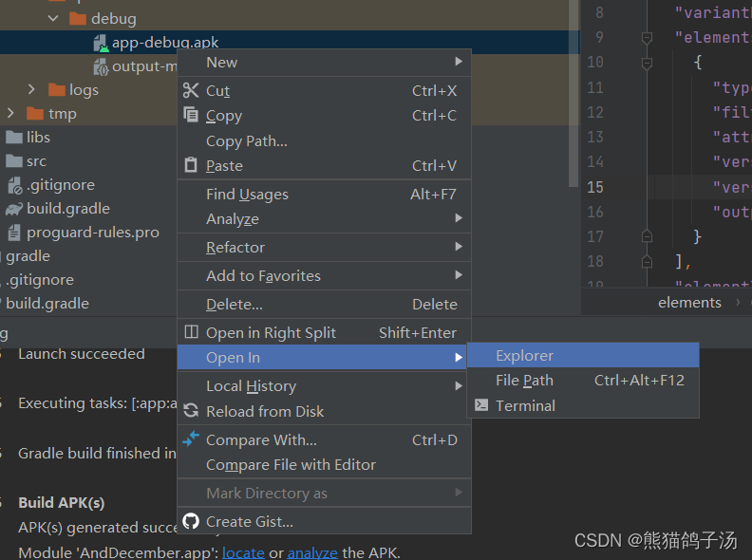Screen dimensions: 752x560
Task: Select the app-debug.apk file row
Action: click(290, 43)
